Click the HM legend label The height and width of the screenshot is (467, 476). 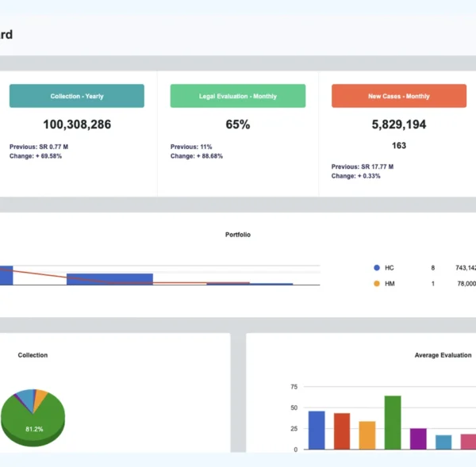[x=390, y=283]
